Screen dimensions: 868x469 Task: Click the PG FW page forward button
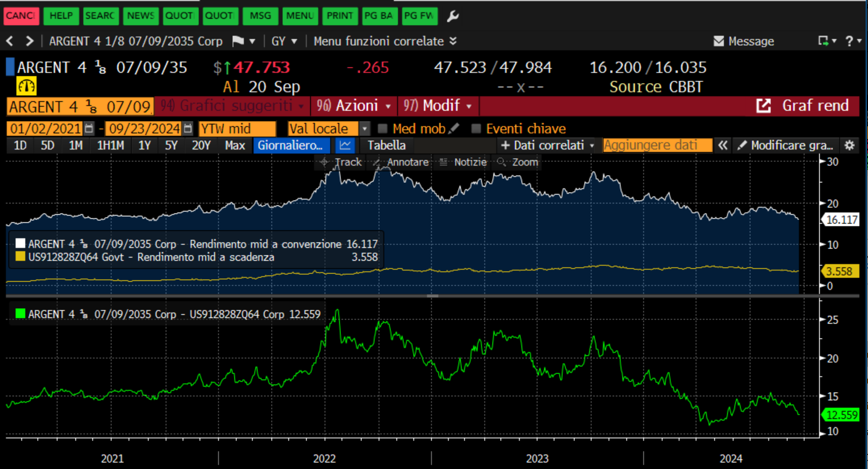(x=419, y=16)
